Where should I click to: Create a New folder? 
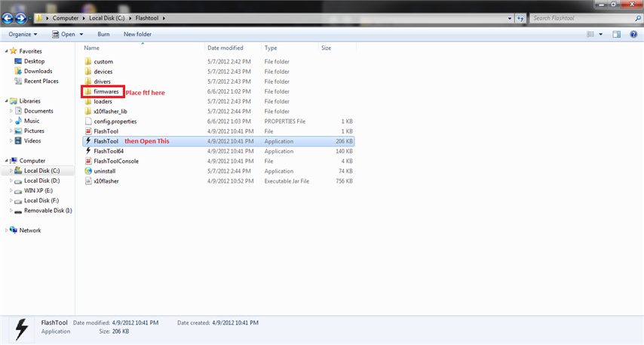click(137, 34)
